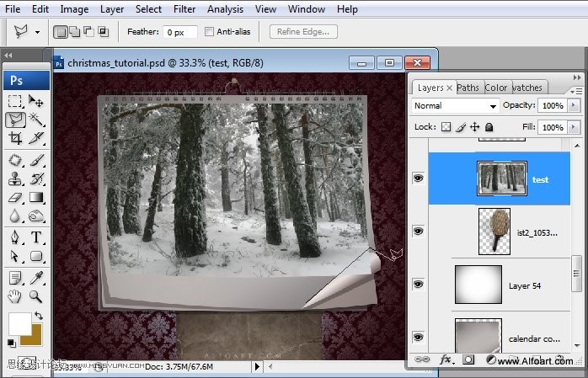The image size is (588, 378).
Task: Hide the calendar co... layer
Action: pyautogui.click(x=419, y=337)
